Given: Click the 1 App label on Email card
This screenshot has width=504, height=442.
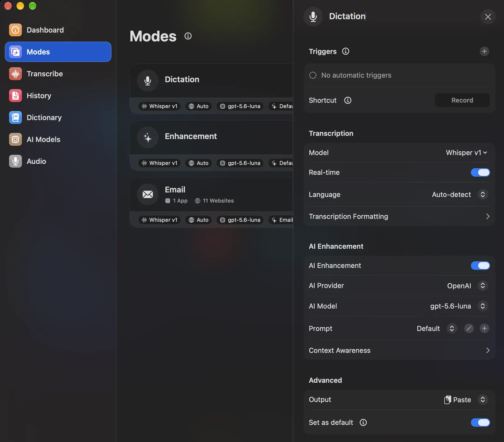Looking at the screenshot, I should (x=176, y=201).
